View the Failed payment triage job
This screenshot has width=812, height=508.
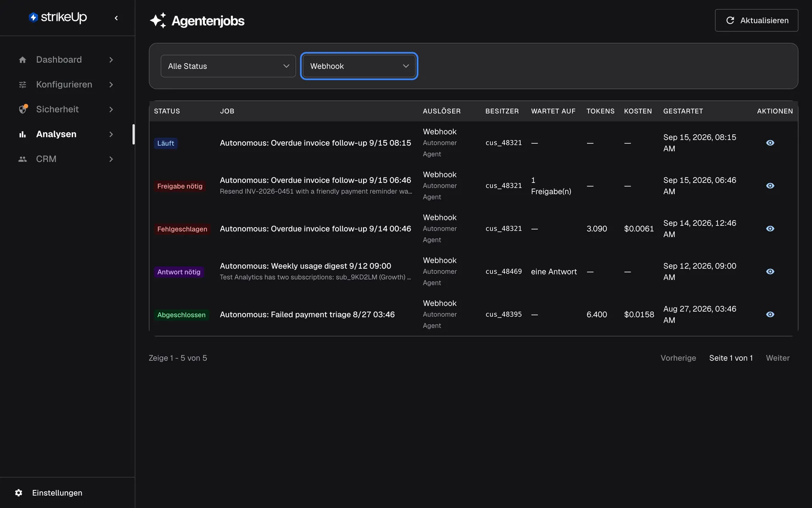click(770, 314)
